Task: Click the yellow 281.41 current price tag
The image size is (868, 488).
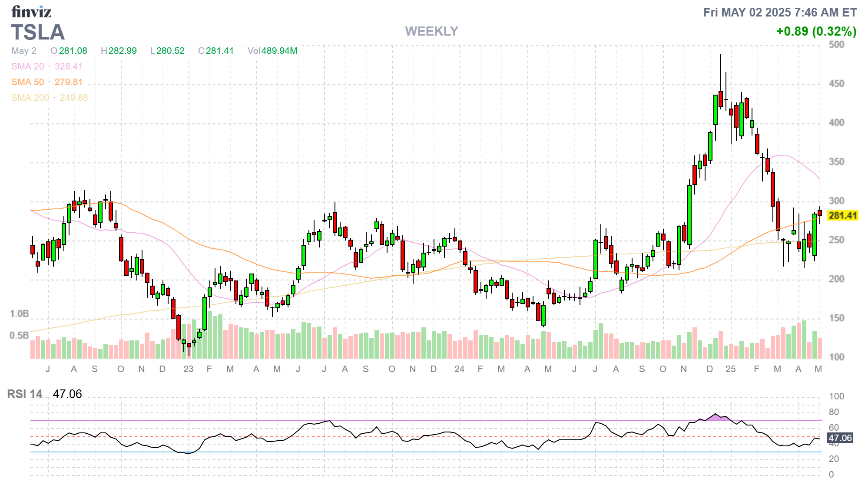Action: point(842,216)
